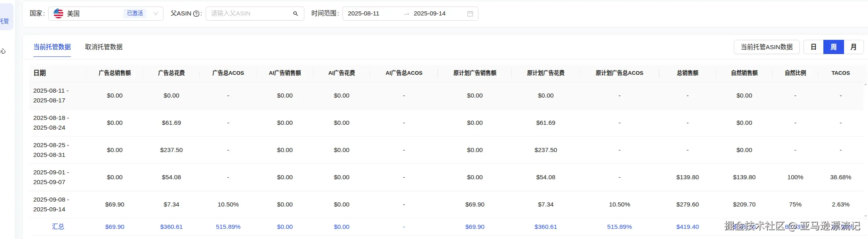
Task: Click the 汇总 summary row label
Action: pos(58,227)
